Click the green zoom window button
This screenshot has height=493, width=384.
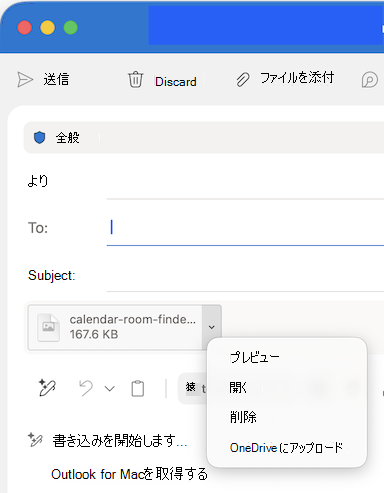[x=71, y=28]
